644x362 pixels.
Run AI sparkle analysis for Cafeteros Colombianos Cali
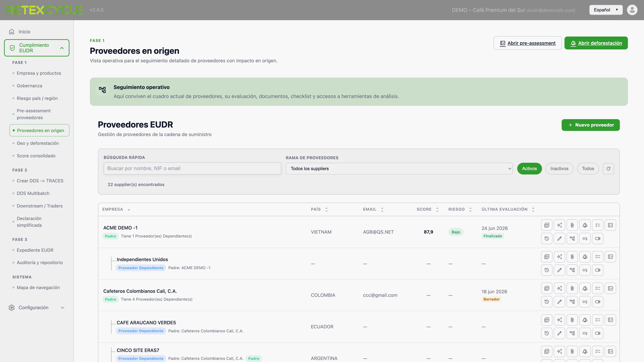(559, 288)
